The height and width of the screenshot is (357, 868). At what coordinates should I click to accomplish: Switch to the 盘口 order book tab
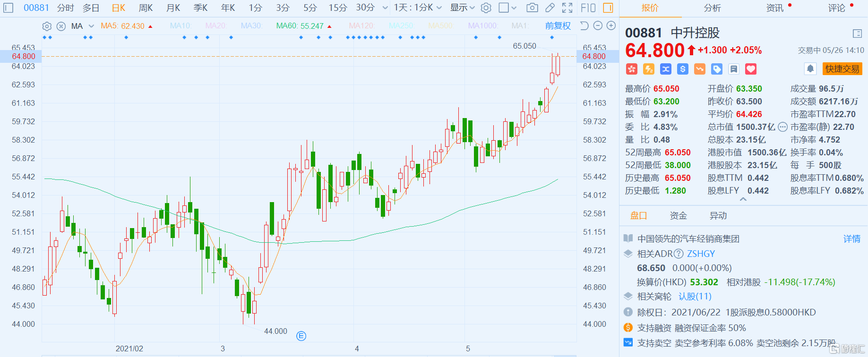pyautogui.click(x=639, y=216)
